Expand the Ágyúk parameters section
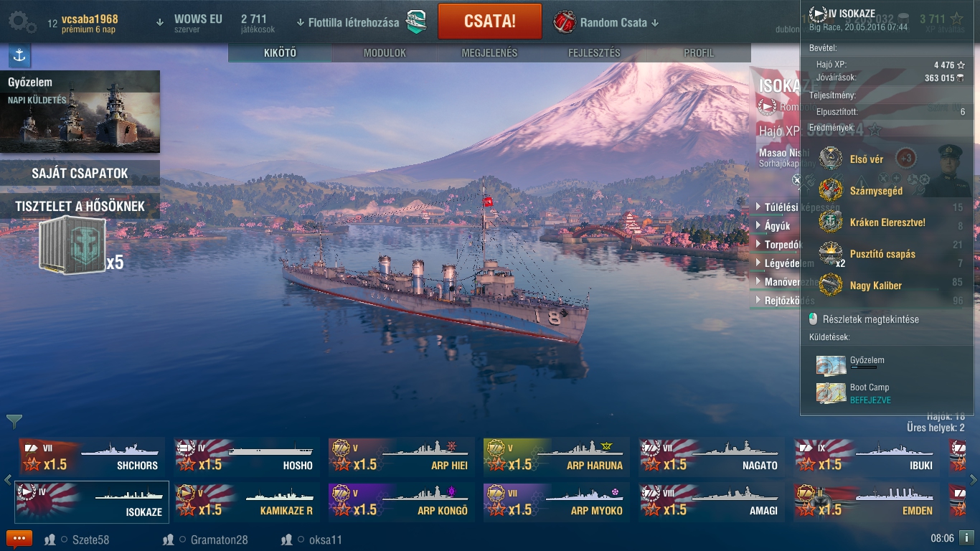This screenshot has height=551, width=980. tap(773, 226)
